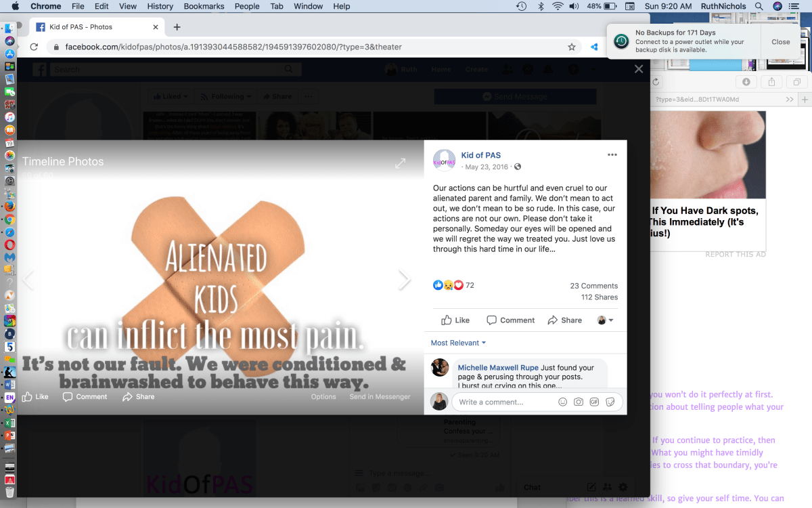Post a sticker in the comment

click(x=610, y=402)
